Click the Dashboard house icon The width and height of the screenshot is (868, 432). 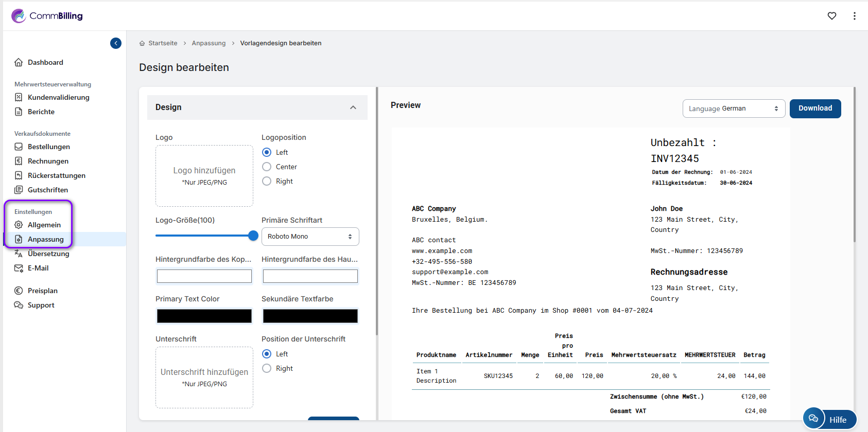[x=19, y=62]
